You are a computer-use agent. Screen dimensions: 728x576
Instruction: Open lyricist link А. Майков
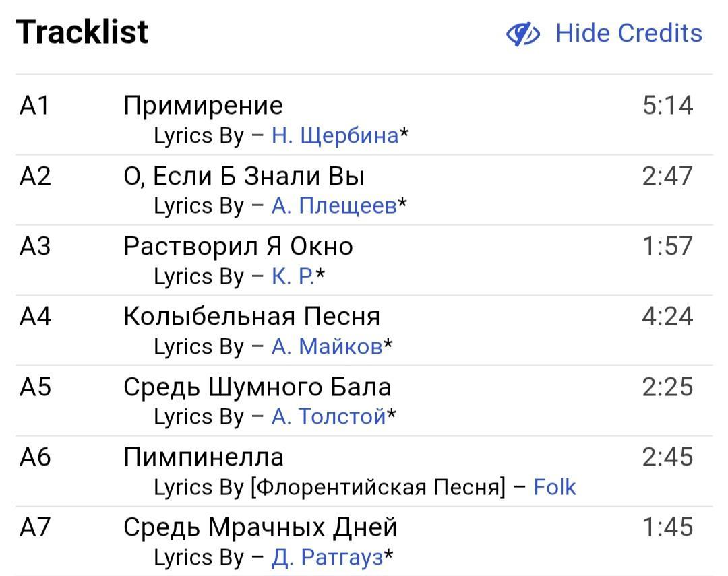pyautogui.click(x=326, y=346)
